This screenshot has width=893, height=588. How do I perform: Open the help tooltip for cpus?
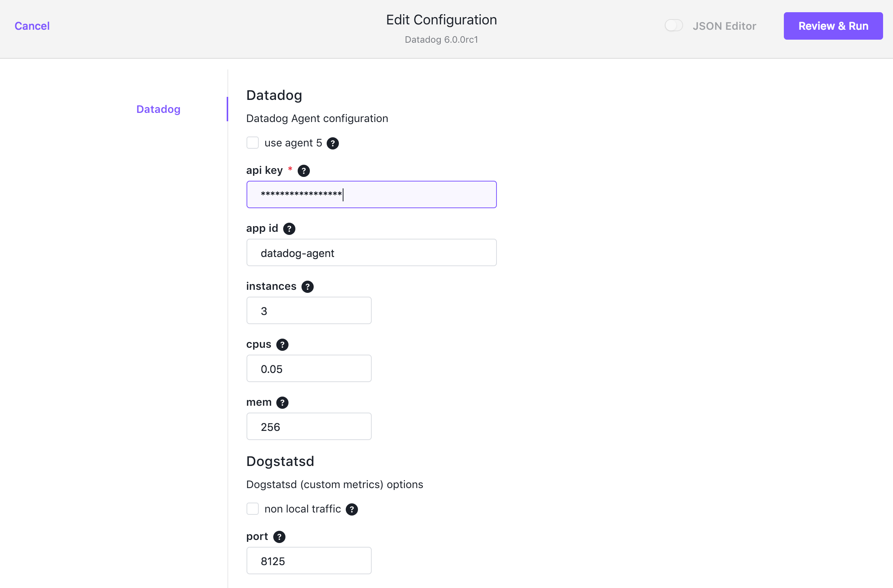click(282, 344)
